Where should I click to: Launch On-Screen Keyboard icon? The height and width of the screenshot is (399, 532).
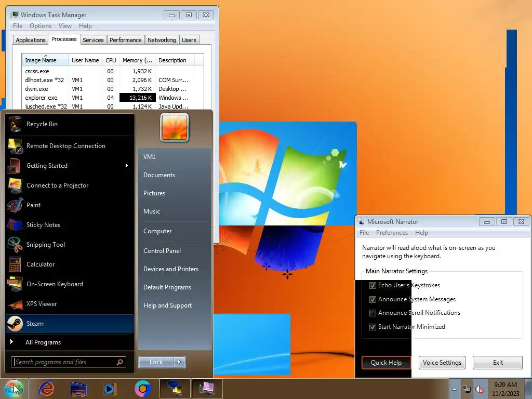(15, 284)
